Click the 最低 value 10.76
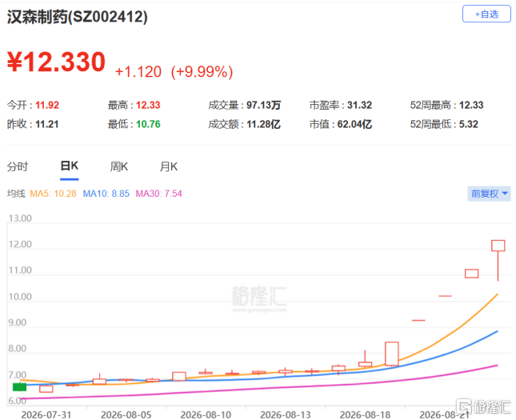Image resolution: width=516 pixels, height=420 pixels. (x=148, y=124)
